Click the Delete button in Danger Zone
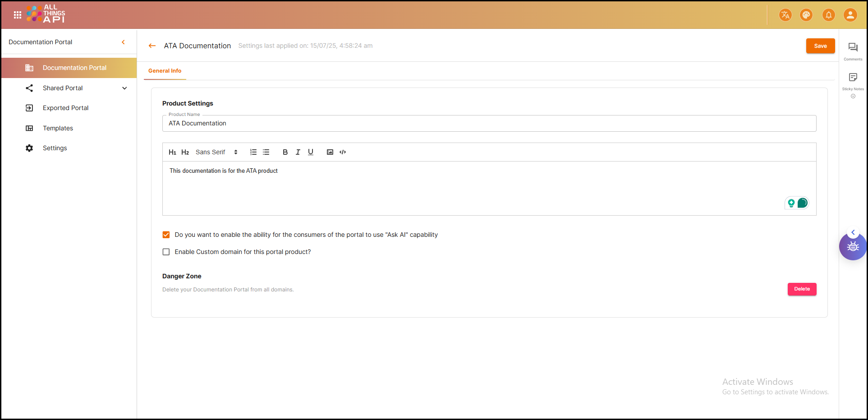Viewport: 868px width, 420px height. 802,289
